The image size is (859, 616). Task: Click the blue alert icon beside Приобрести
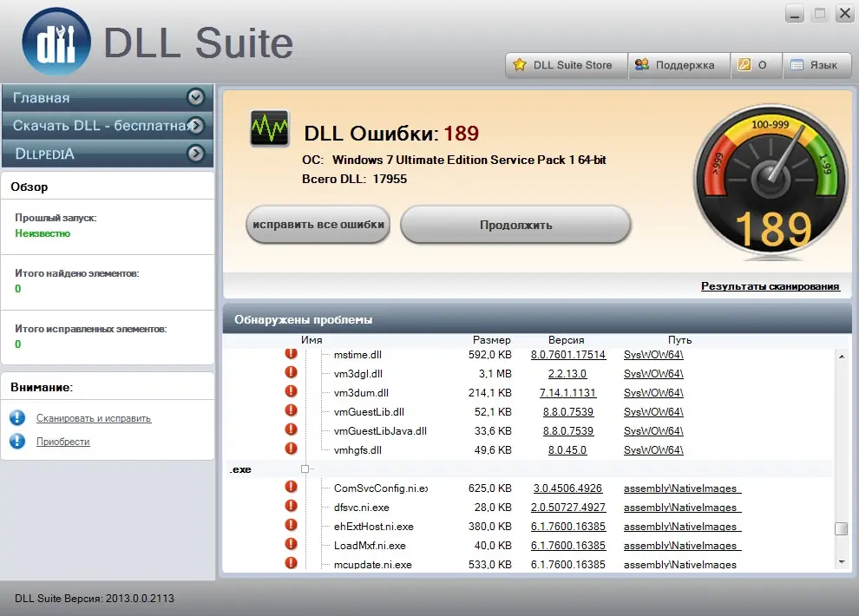click(17, 441)
